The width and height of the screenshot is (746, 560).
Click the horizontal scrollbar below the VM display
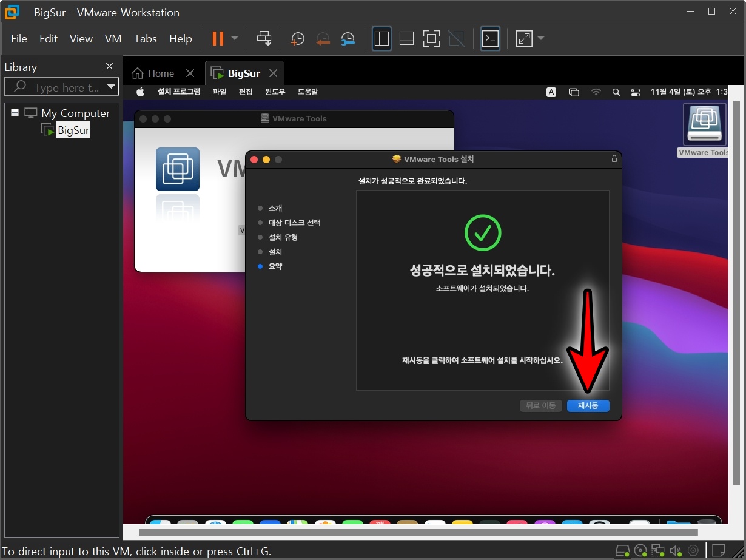(418, 532)
